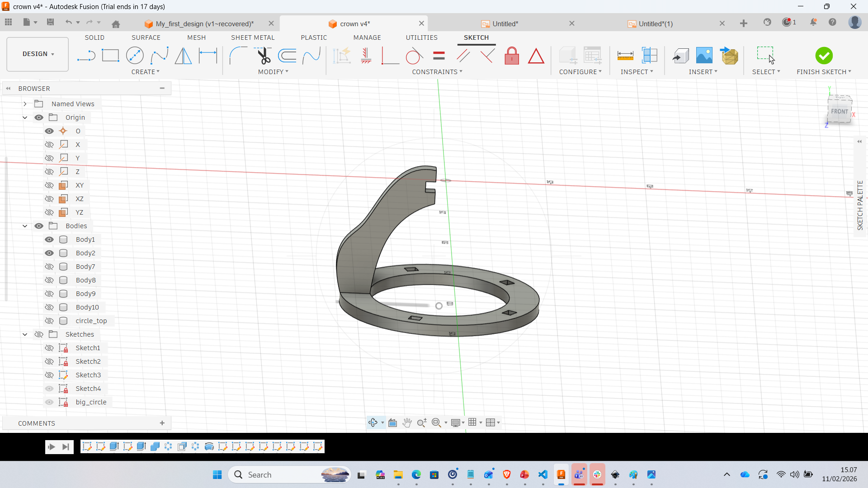The height and width of the screenshot is (488, 868).
Task: Collapse the Sketches folder in browser
Action: (x=25, y=334)
